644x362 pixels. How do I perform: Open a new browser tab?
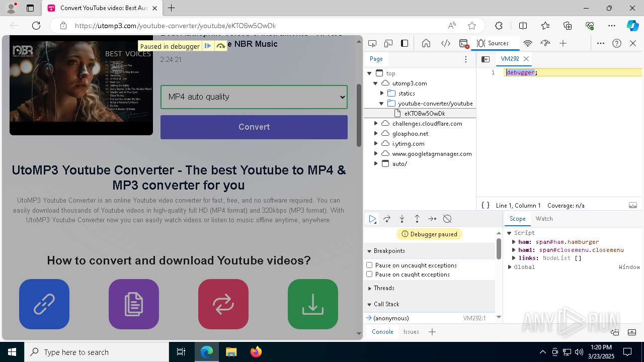pos(172,8)
